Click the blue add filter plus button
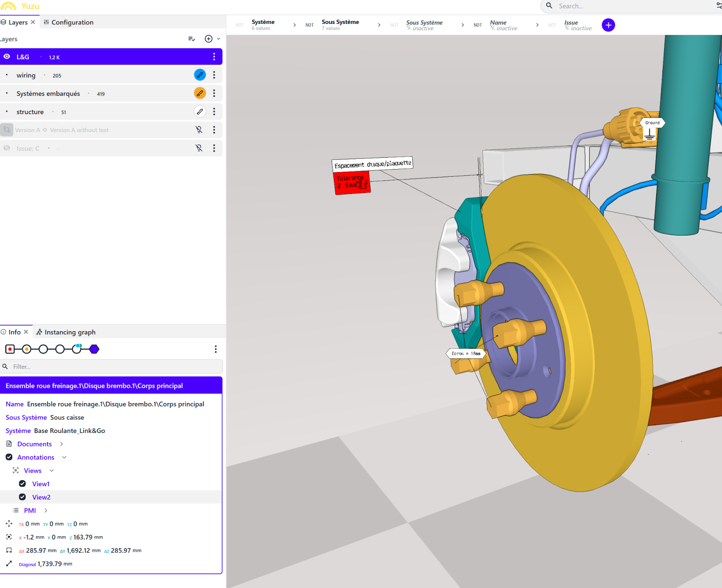 point(608,25)
